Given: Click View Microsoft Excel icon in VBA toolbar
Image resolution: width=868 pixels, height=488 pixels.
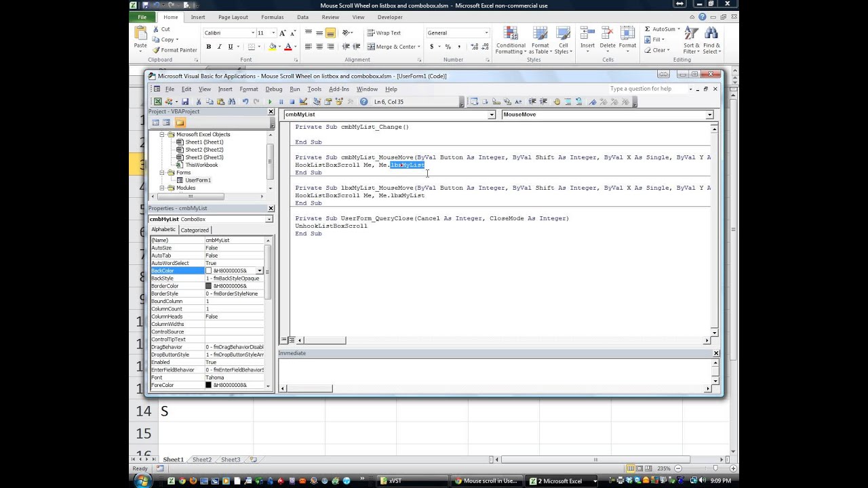Looking at the screenshot, I should coord(157,102).
